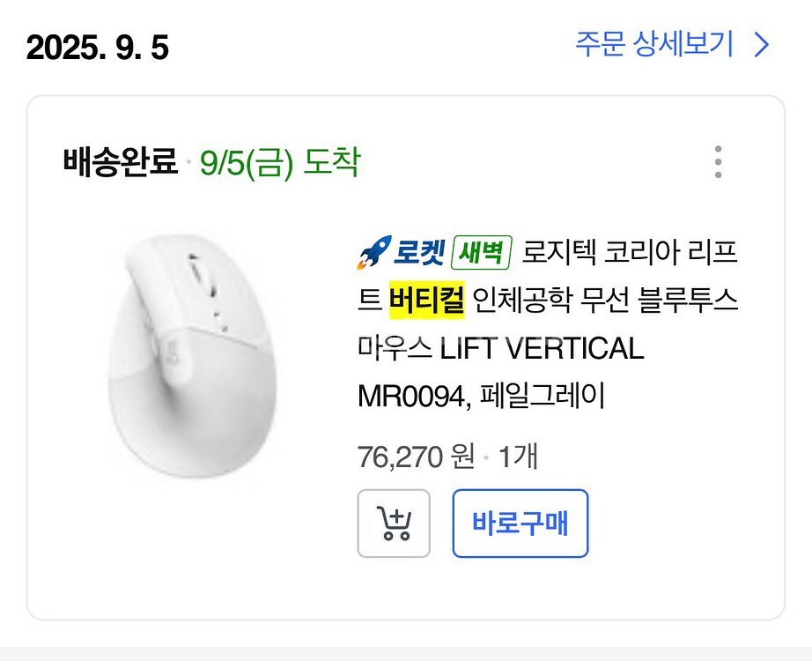Click the three-dot options menu on the order
812x661 pixels.
(x=719, y=160)
